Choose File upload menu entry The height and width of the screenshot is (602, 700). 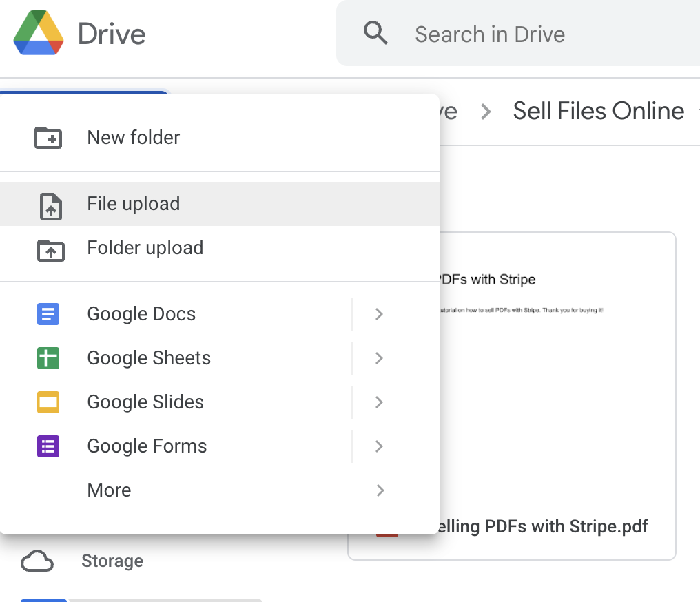(220, 203)
